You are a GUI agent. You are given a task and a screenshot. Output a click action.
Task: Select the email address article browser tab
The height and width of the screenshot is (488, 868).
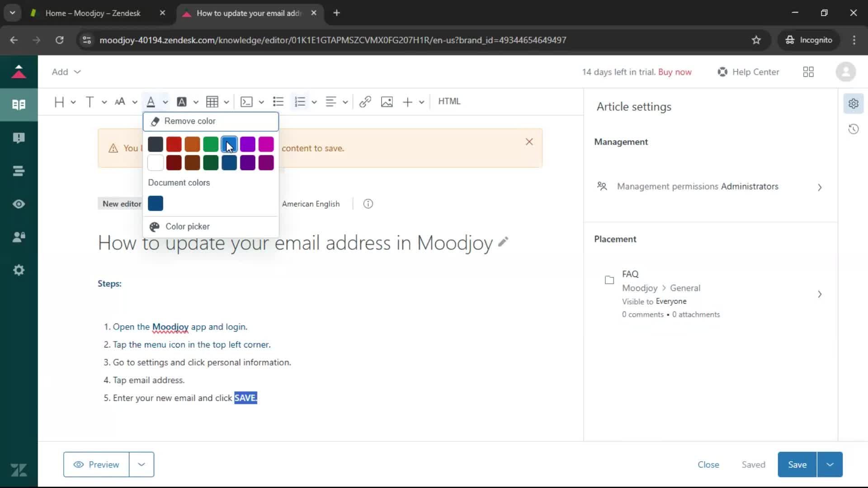click(248, 13)
